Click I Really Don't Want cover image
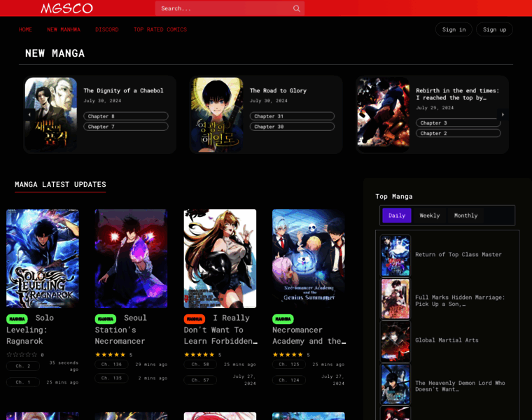This screenshot has height=420, width=532. [x=220, y=258]
